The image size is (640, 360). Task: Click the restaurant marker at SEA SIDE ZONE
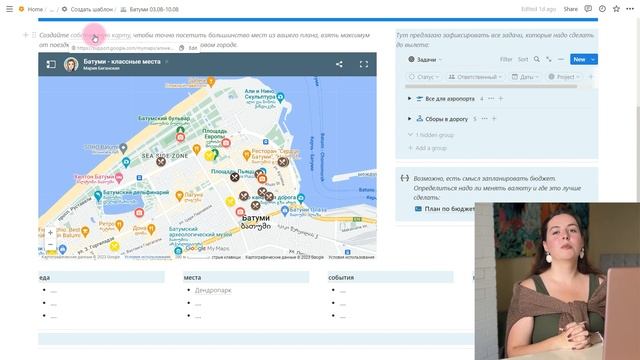point(161,161)
